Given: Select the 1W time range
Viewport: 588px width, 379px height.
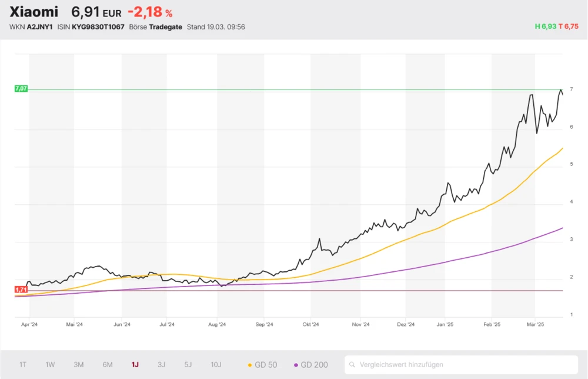Looking at the screenshot, I should point(50,365).
